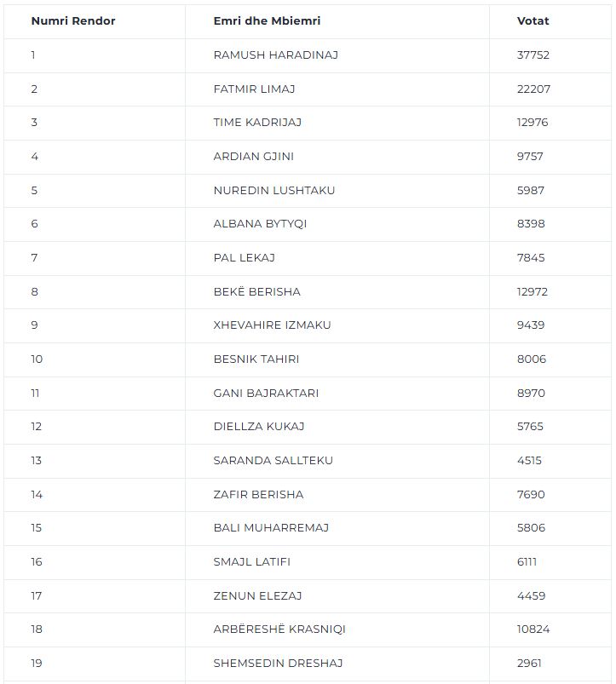Select the FATMIR LIMAJ name cell

(254, 89)
